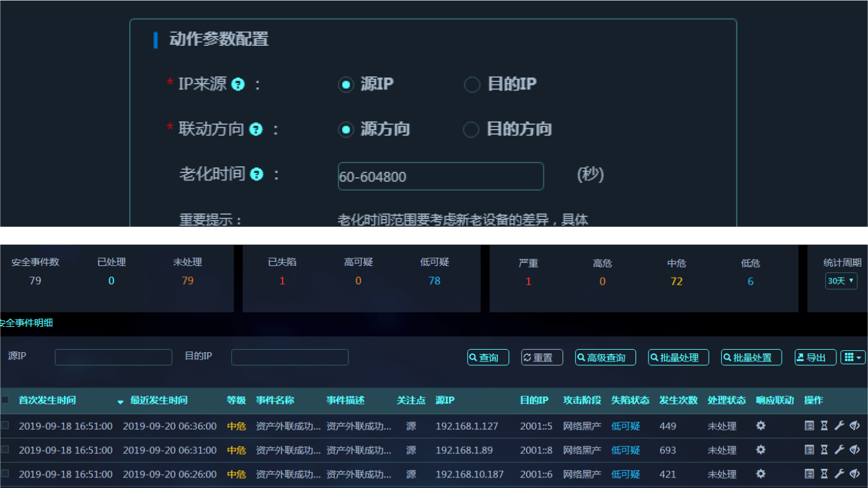Click response linkage gear in 192.168.1.89 row

(x=761, y=450)
